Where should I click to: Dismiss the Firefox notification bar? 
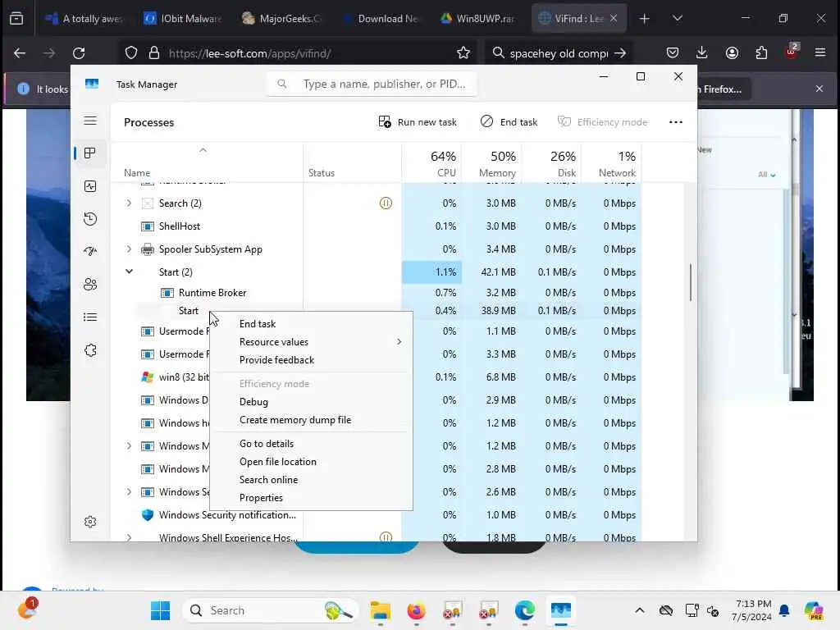819,89
